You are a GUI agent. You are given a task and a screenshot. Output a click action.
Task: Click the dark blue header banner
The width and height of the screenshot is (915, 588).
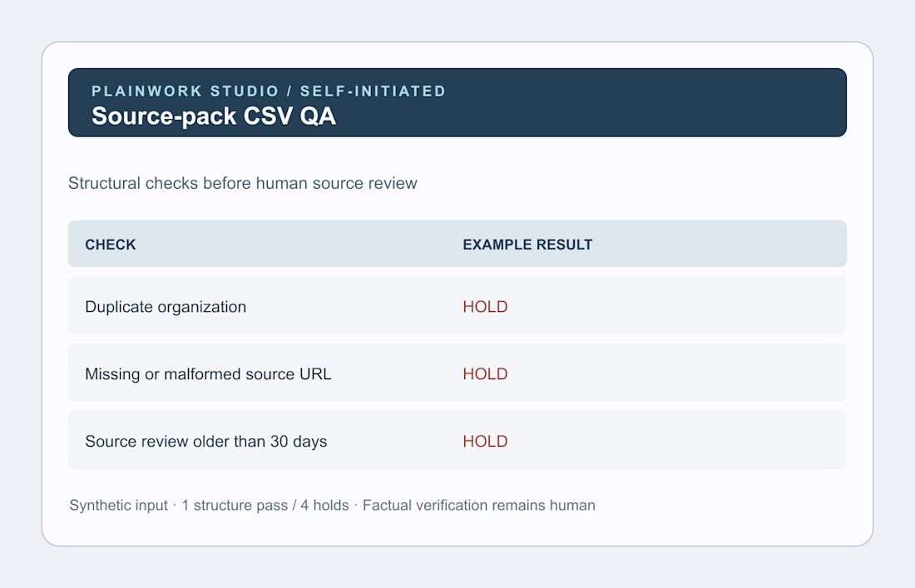click(x=457, y=102)
